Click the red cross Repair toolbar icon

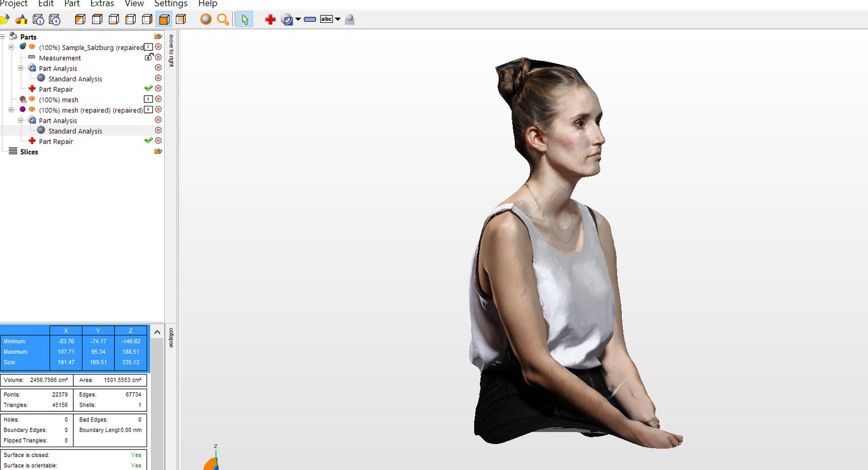tap(270, 20)
